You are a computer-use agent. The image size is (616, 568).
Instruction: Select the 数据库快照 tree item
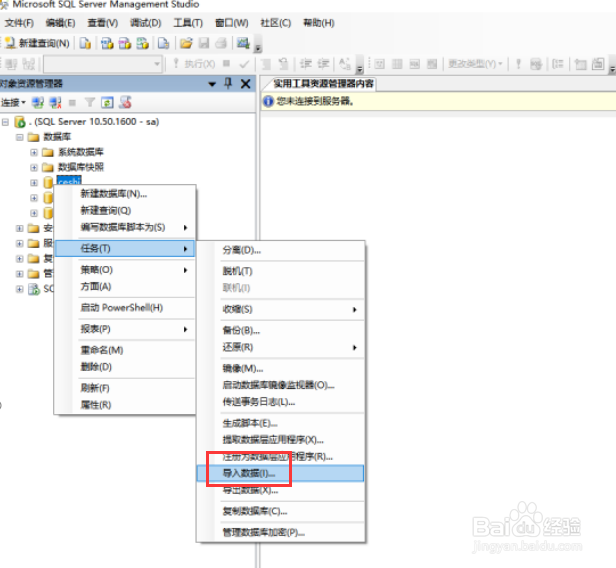81,167
